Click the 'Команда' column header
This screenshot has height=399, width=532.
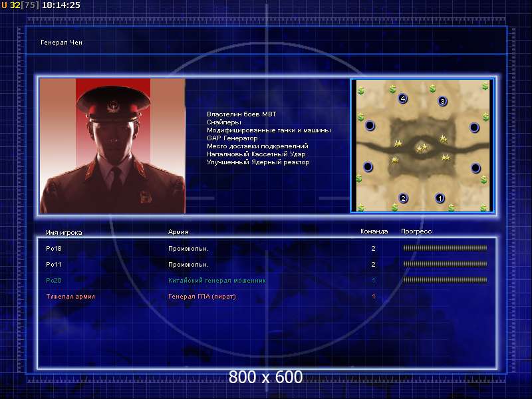pyautogui.click(x=374, y=231)
